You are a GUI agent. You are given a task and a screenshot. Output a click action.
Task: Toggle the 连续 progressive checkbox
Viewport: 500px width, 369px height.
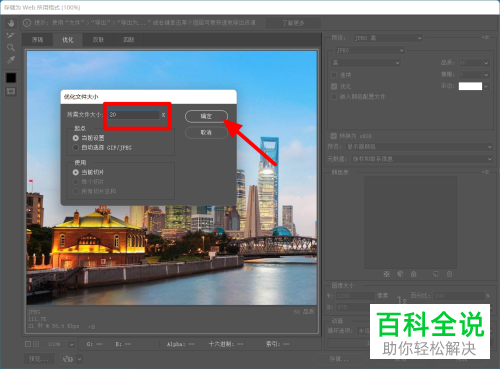click(x=334, y=75)
